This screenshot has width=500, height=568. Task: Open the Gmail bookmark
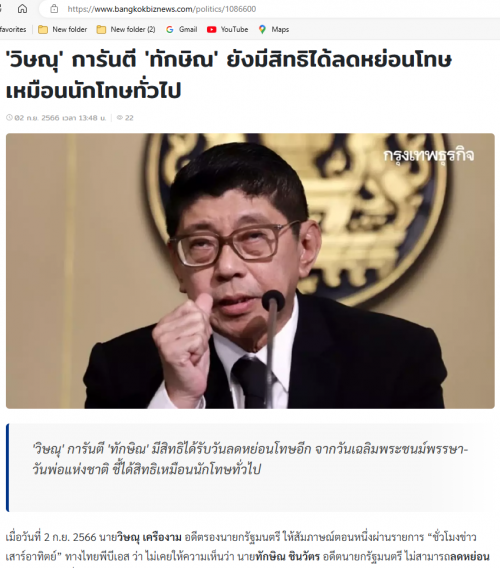tap(182, 29)
